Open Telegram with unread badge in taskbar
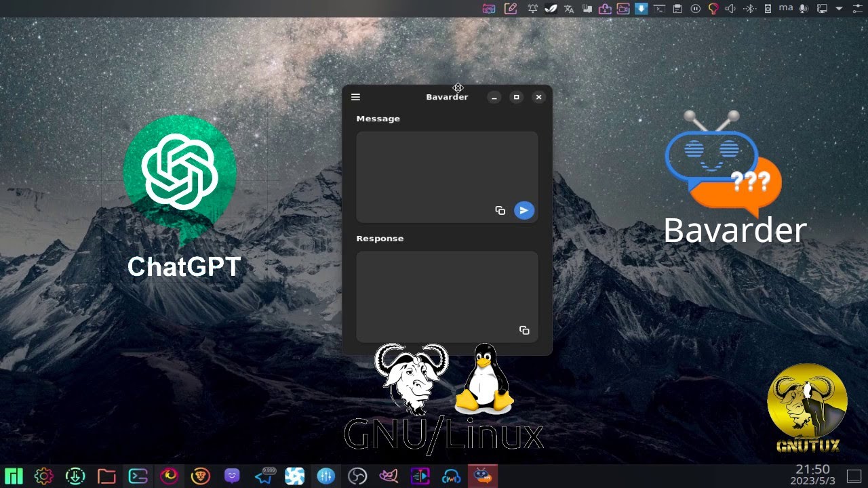The image size is (868, 488). click(264, 476)
